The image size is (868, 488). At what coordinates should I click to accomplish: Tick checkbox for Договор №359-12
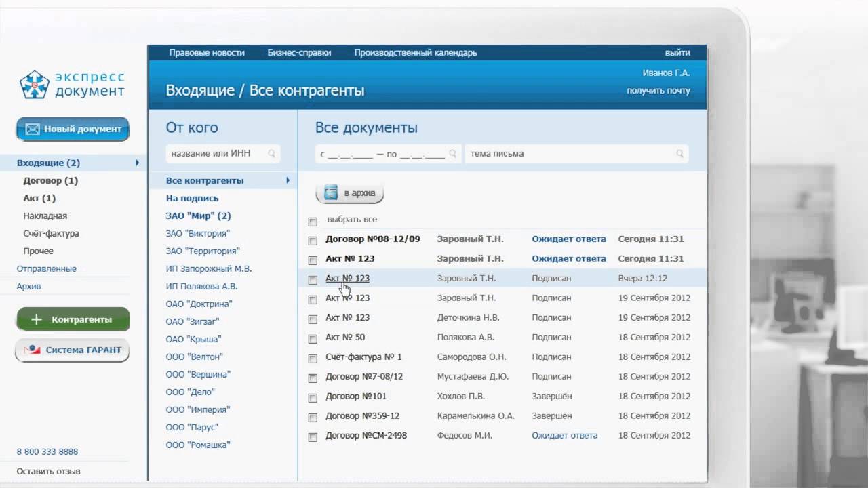tap(313, 418)
